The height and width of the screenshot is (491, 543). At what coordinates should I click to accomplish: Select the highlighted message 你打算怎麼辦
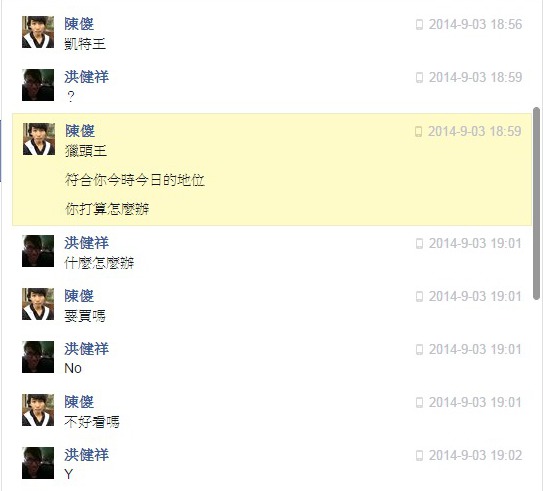(107, 209)
